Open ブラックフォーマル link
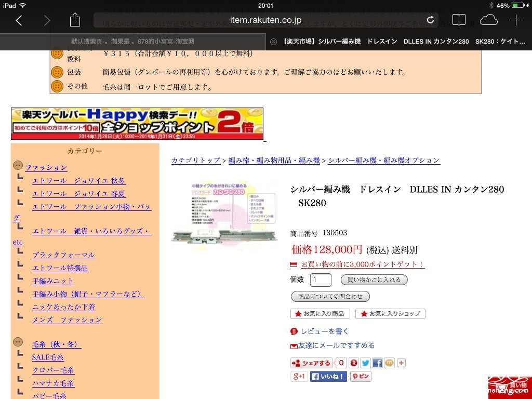This screenshot has height=399, width=532. pos(64,255)
